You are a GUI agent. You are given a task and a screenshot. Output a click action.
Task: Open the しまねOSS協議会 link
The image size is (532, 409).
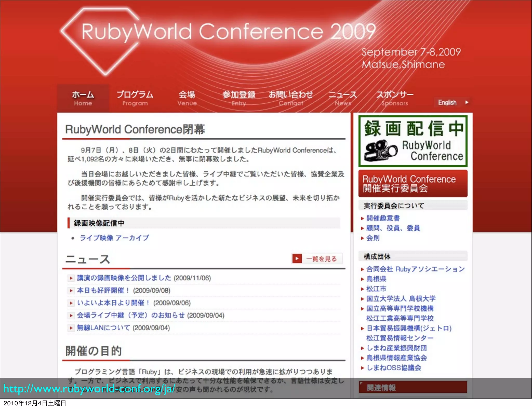(x=394, y=367)
